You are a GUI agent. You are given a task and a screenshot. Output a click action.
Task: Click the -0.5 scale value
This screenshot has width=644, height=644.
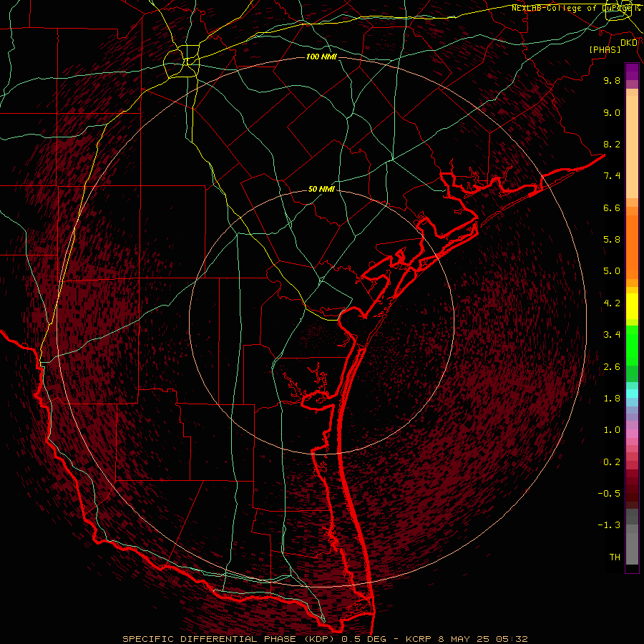[609, 494]
